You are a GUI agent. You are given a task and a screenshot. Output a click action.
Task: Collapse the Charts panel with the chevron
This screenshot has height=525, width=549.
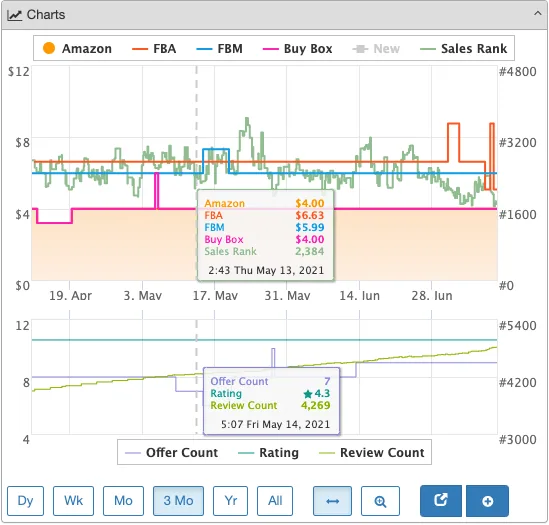tap(537, 14)
